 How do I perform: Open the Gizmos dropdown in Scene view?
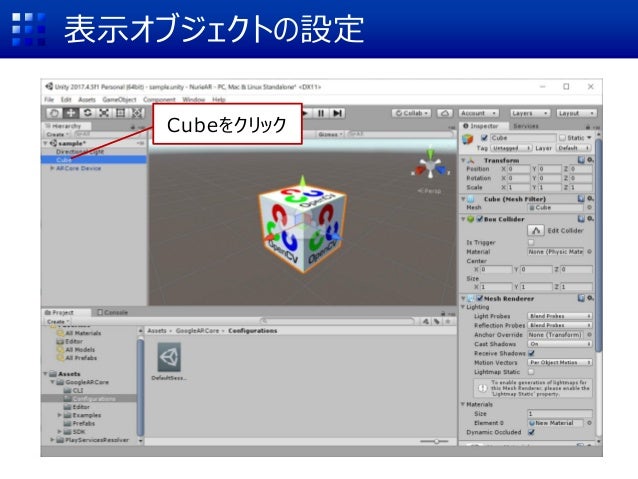(x=330, y=134)
